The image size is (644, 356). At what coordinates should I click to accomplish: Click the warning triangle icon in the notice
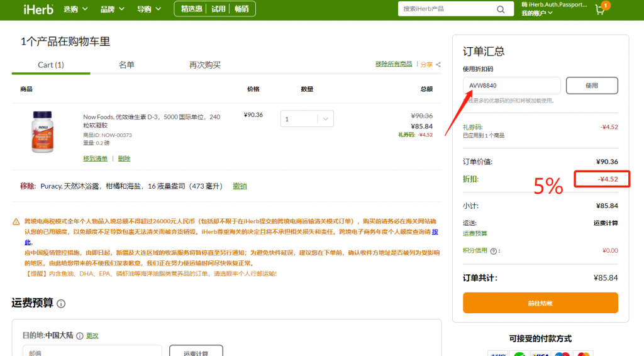16,222
